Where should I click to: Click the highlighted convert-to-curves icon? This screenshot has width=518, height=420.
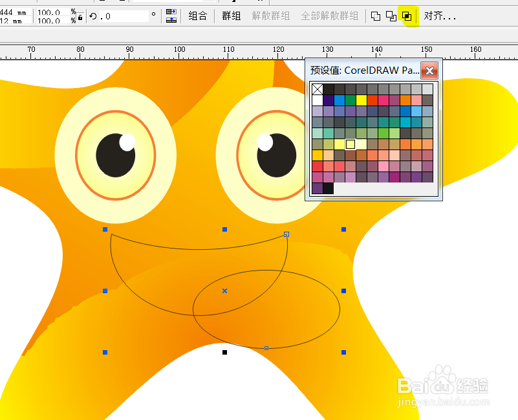(x=407, y=15)
